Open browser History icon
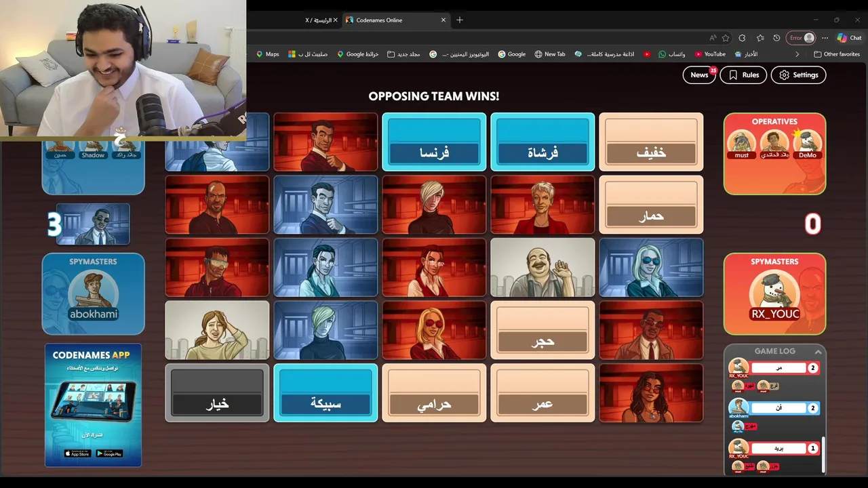This screenshot has height=488, width=868. click(776, 38)
